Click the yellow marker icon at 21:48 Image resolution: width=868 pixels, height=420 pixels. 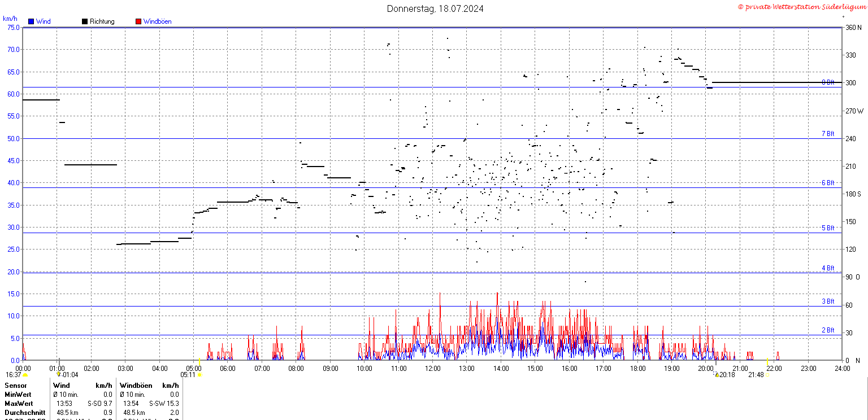tap(767, 374)
